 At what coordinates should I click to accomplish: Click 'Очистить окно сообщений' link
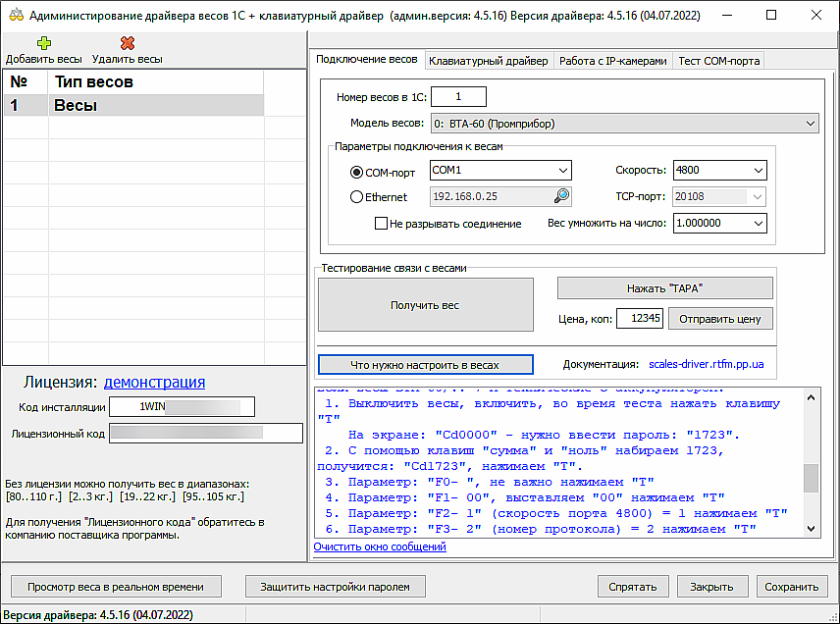380,546
